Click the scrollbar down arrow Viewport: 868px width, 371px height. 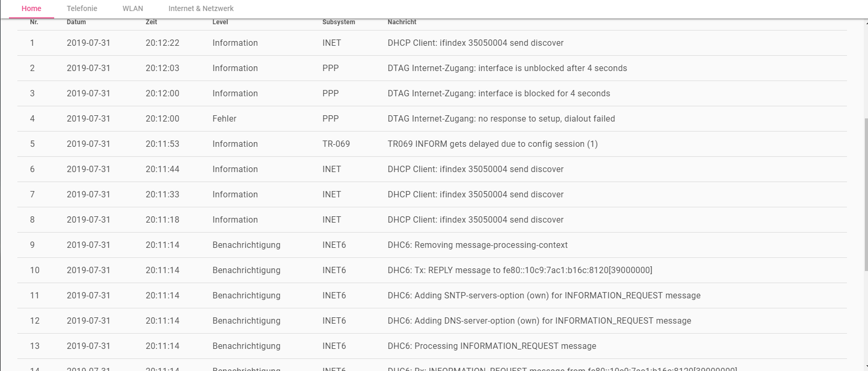click(x=865, y=367)
